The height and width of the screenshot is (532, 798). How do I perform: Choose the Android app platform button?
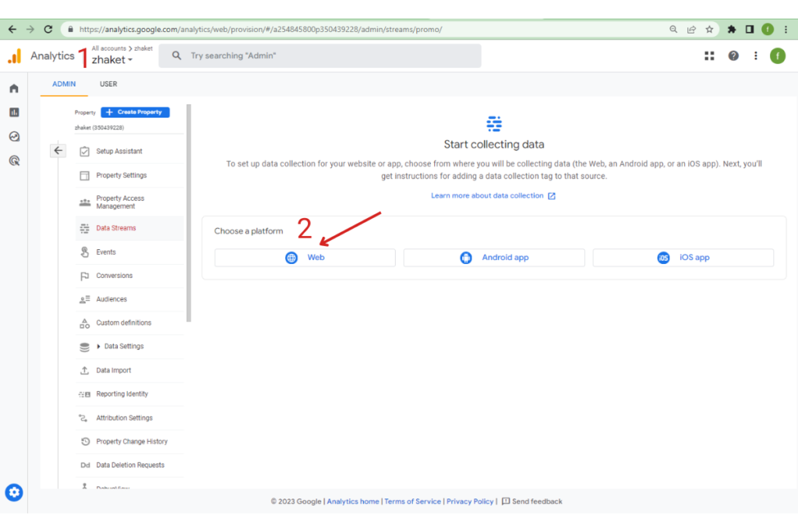(x=494, y=258)
